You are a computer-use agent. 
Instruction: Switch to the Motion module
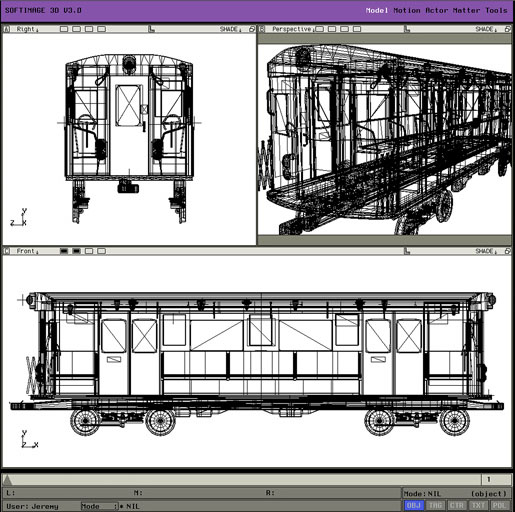tap(407, 10)
